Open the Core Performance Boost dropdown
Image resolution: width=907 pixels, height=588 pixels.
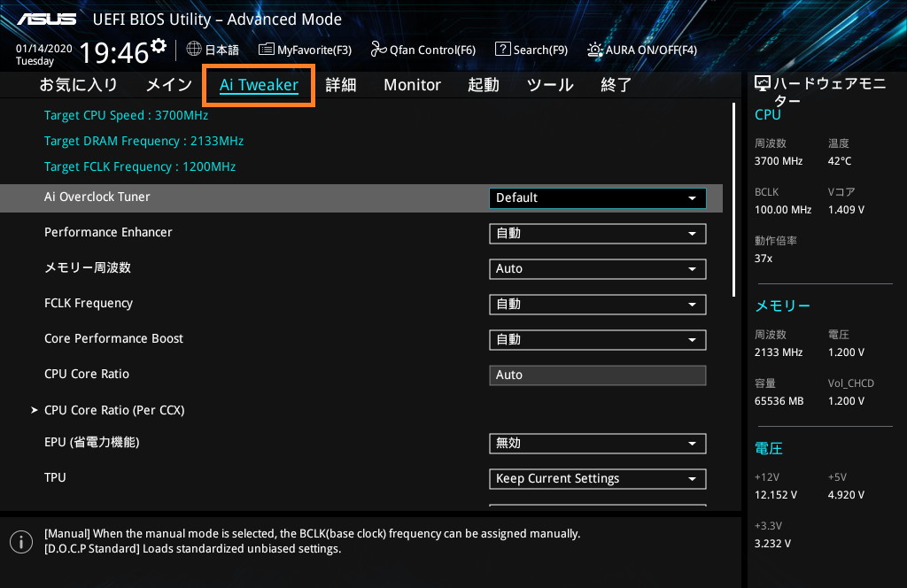598,340
